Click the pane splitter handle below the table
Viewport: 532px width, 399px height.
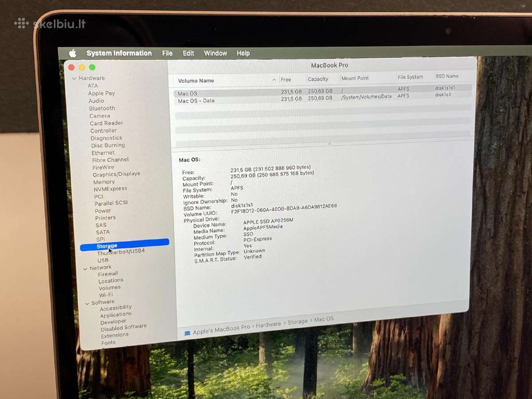tap(329, 144)
